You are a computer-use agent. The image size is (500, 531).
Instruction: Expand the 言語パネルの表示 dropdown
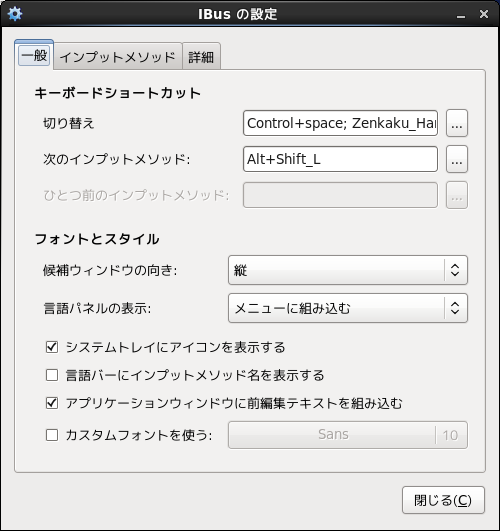348,308
